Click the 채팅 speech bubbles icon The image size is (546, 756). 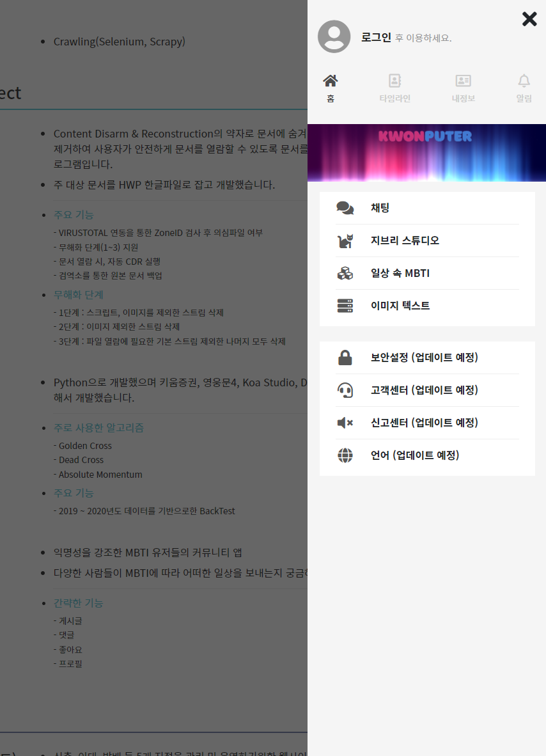pos(345,208)
